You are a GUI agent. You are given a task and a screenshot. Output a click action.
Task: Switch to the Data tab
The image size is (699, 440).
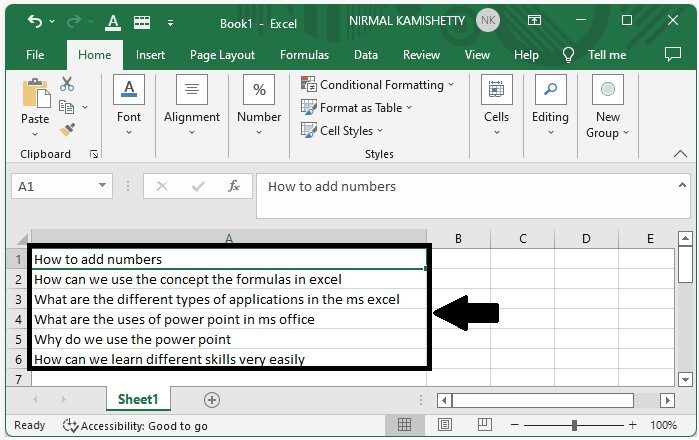(366, 55)
